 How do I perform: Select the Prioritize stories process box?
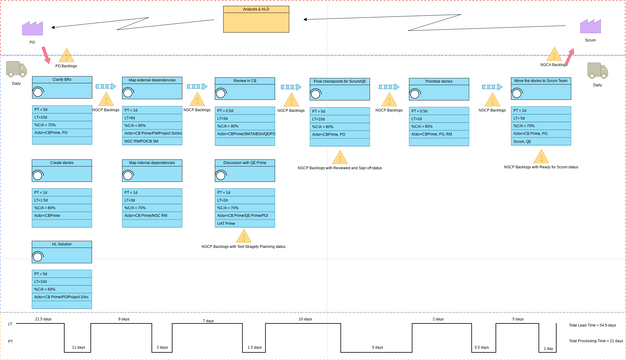pos(439,89)
